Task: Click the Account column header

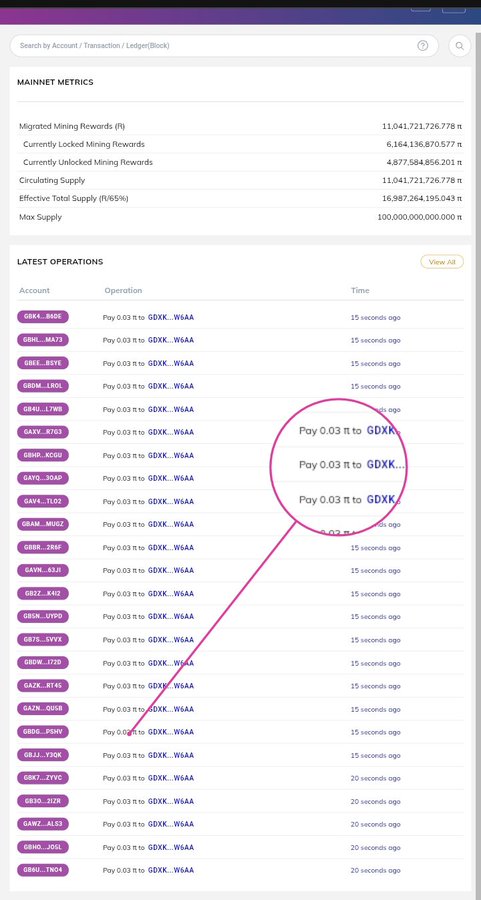Action: pyautogui.click(x=34, y=290)
